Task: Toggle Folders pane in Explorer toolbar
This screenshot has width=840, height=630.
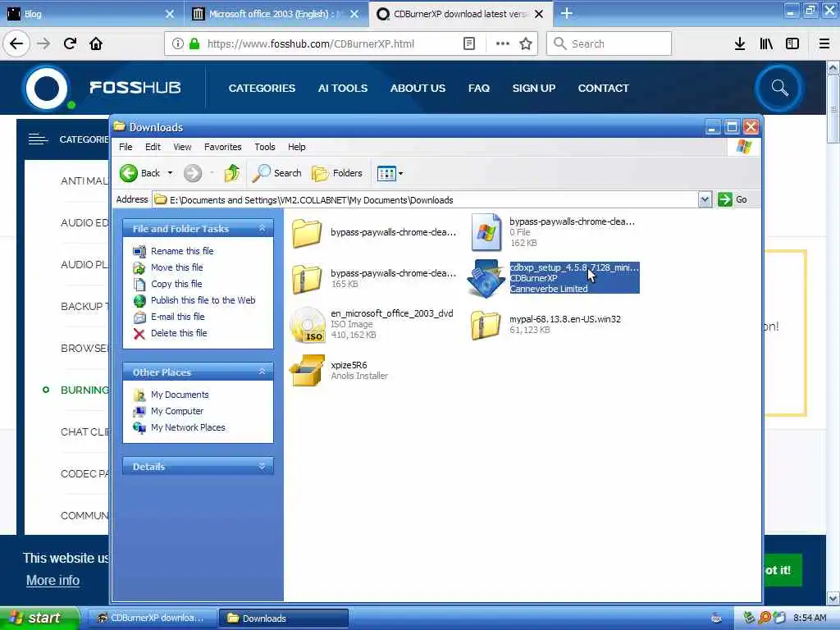Action: click(337, 173)
